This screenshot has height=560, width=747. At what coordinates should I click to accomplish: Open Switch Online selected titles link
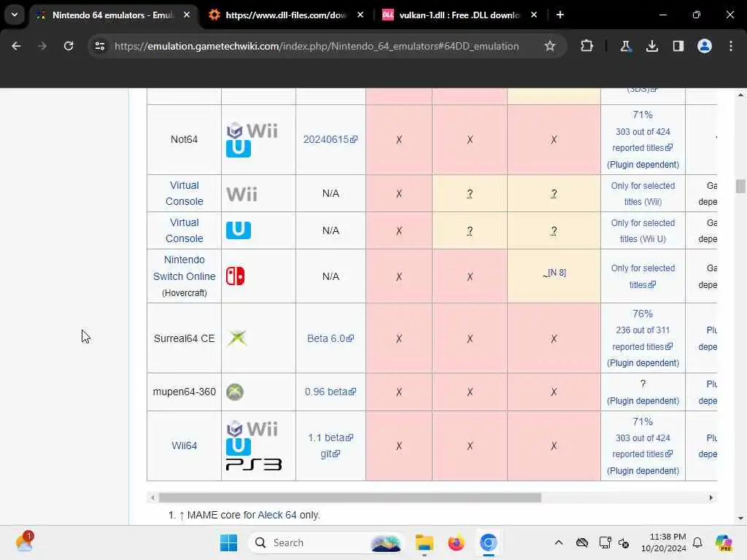pyautogui.click(x=643, y=276)
